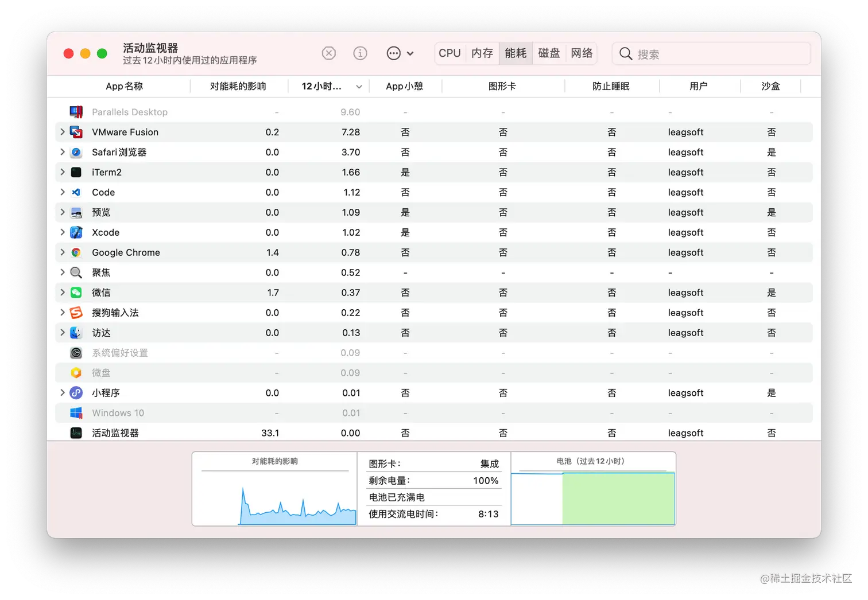Screen dimensions: 868x600
Task: Sort by App小憩 column header
Action: tap(405, 86)
